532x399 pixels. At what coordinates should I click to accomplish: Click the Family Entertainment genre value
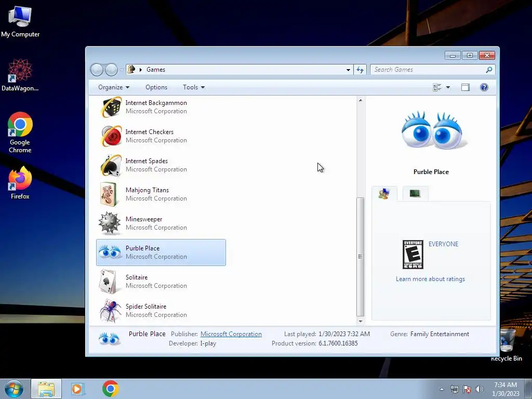coord(440,334)
